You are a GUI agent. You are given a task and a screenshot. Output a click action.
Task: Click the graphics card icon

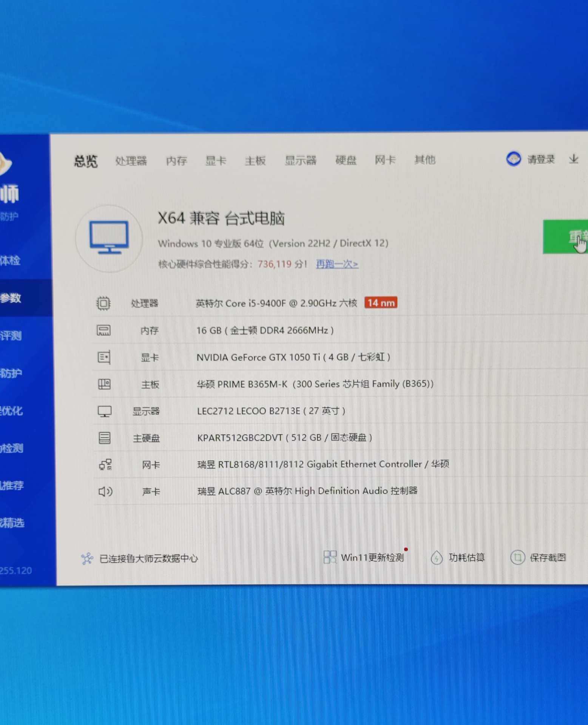104,357
